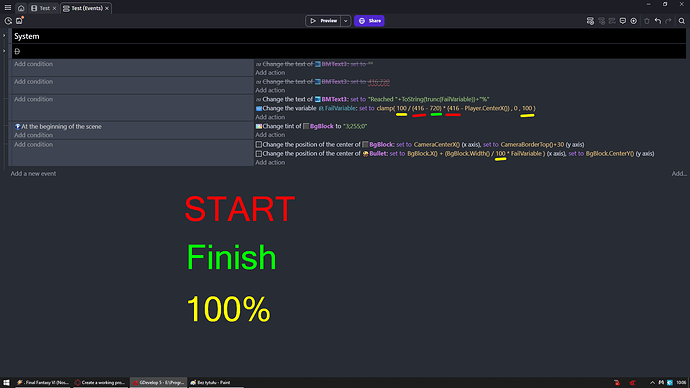Viewport: 690px width, 388px height.
Task: Switch to the Test (Events) tab
Action: tap(83, 8)
